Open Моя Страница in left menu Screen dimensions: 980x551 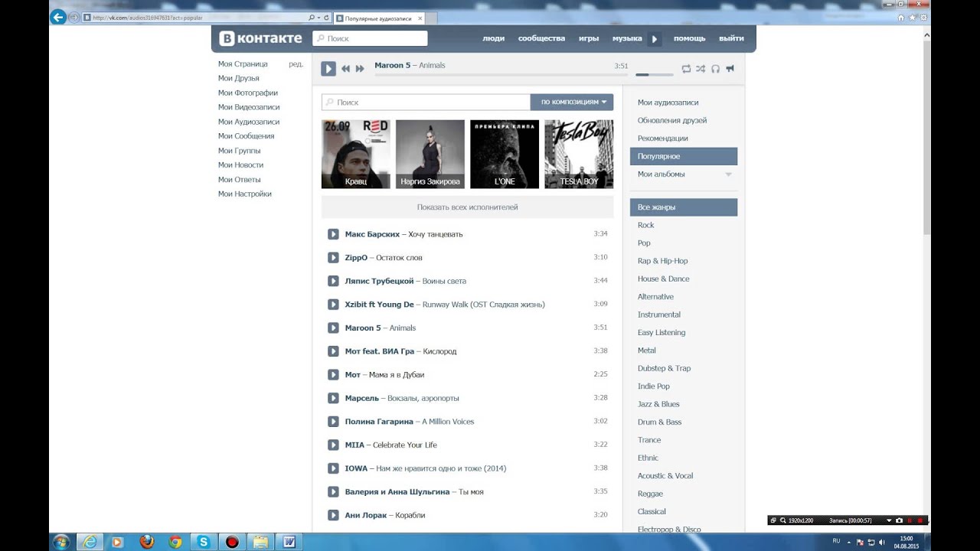(243, 64)
